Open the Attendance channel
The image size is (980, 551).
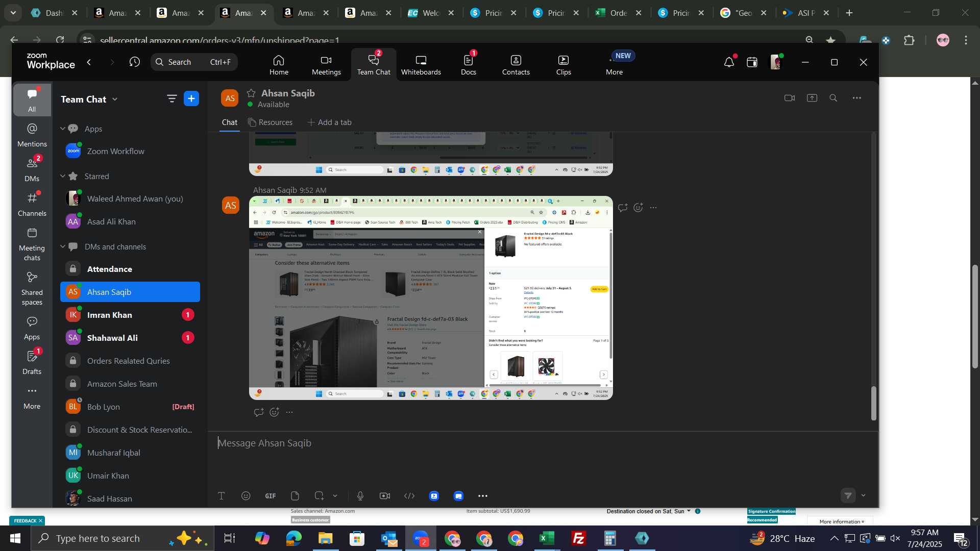pyautogui.click(x=130, y=269)
